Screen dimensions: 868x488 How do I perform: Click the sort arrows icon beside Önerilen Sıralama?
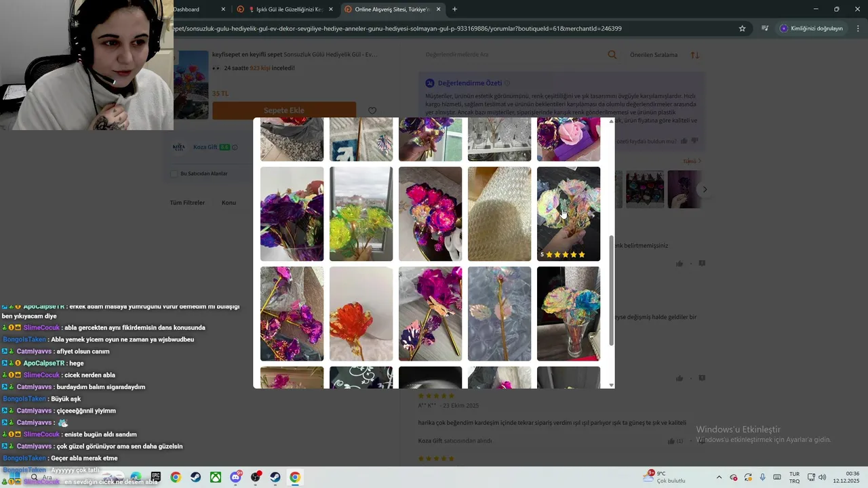[695, 55]
